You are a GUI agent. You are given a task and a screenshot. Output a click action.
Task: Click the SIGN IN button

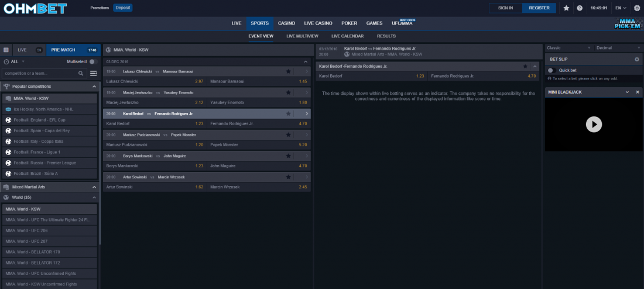pos(505,8)
